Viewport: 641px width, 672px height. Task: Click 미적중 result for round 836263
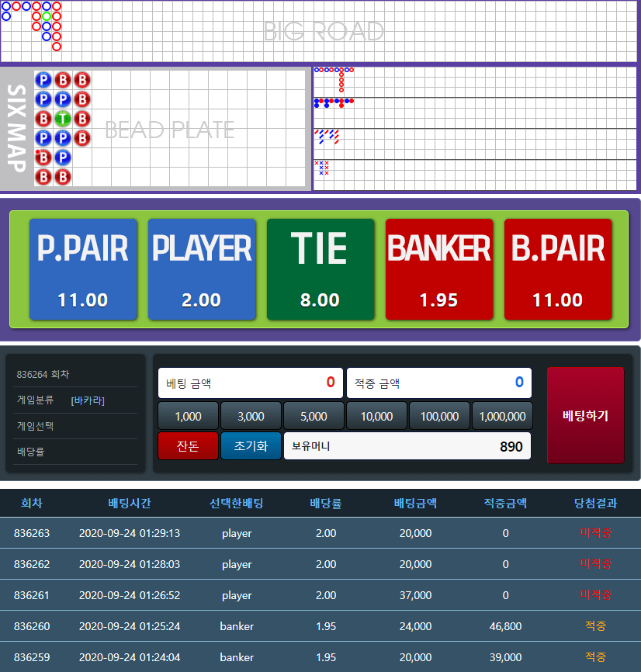(595, 533)
